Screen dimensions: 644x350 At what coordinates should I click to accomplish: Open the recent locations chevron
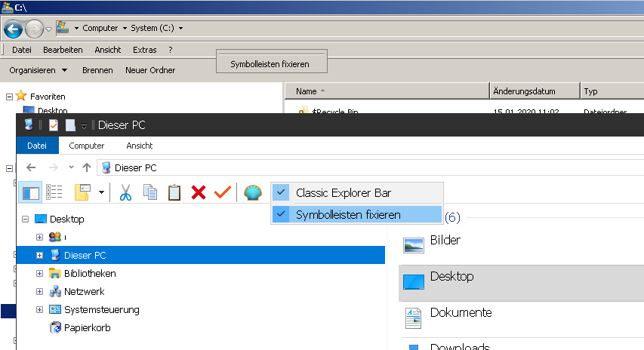pos(71,167)
